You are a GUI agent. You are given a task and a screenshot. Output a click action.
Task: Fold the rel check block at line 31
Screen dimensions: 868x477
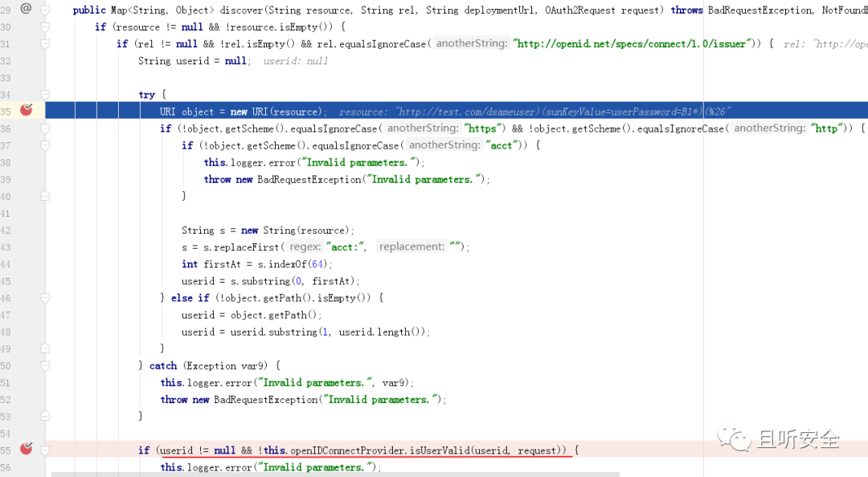45,43
